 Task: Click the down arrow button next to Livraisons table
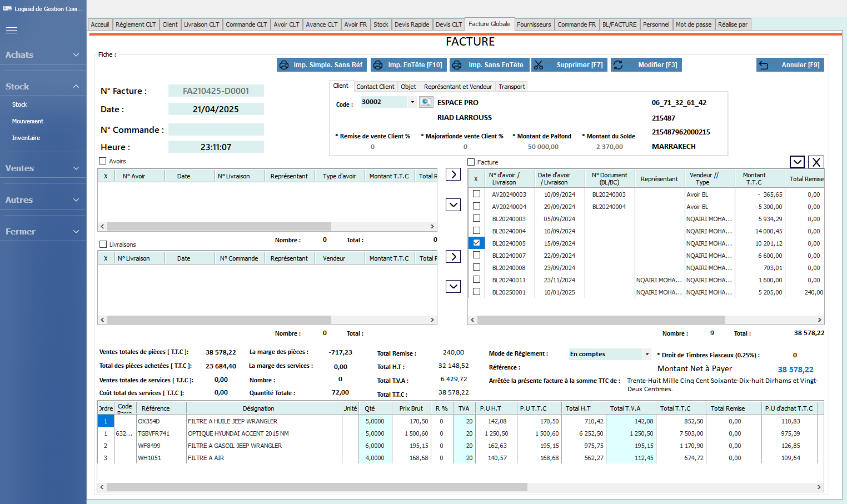coord(454,286)
